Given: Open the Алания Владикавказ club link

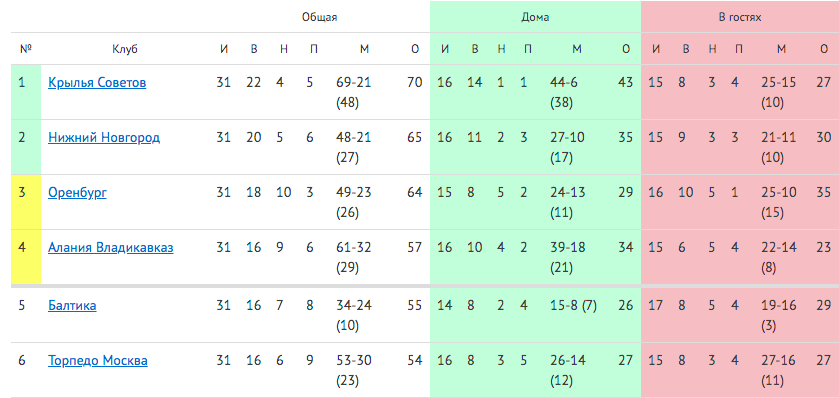Looking at the screenshot, I should pyautogui.click(x=111, y=248).
